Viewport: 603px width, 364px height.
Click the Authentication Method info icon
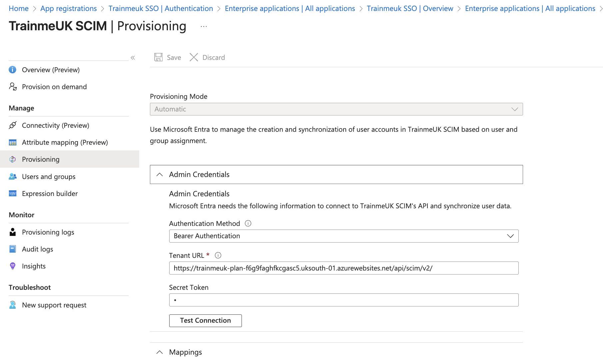(x=248, y=223)
